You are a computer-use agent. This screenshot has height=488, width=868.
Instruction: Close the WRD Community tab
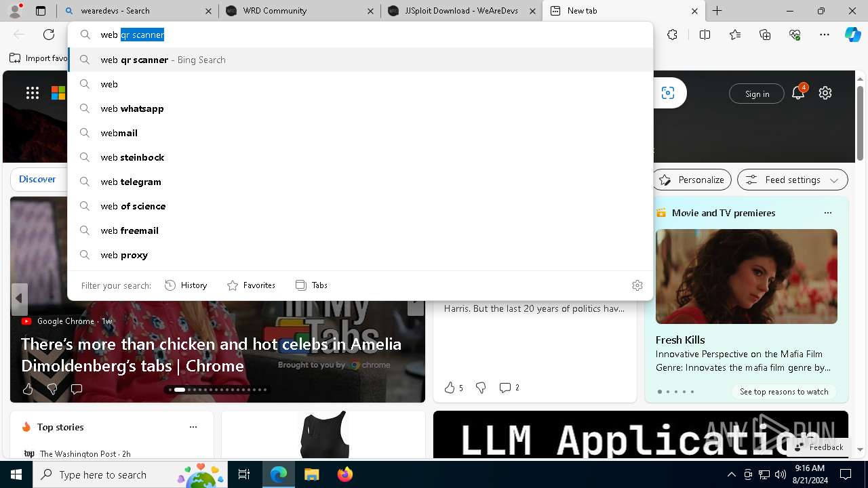coord(370,11)
